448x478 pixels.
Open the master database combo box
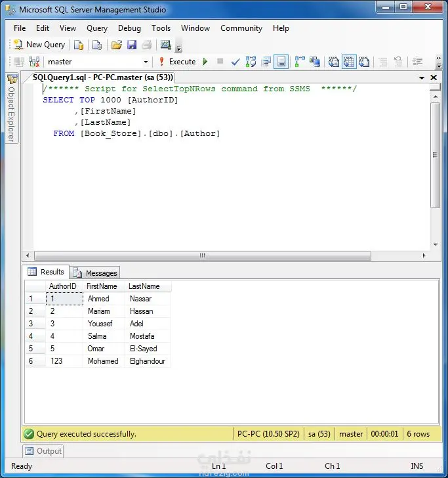(97, 62)
